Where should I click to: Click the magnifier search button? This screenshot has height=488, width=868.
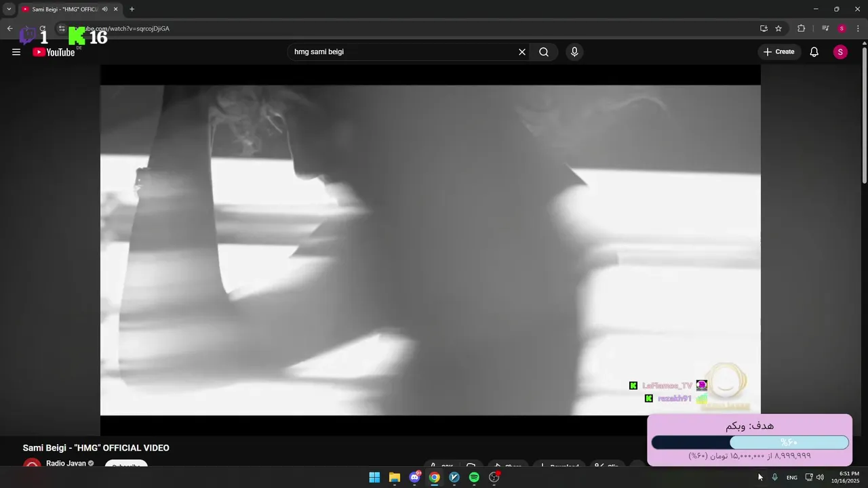point(544,52)
